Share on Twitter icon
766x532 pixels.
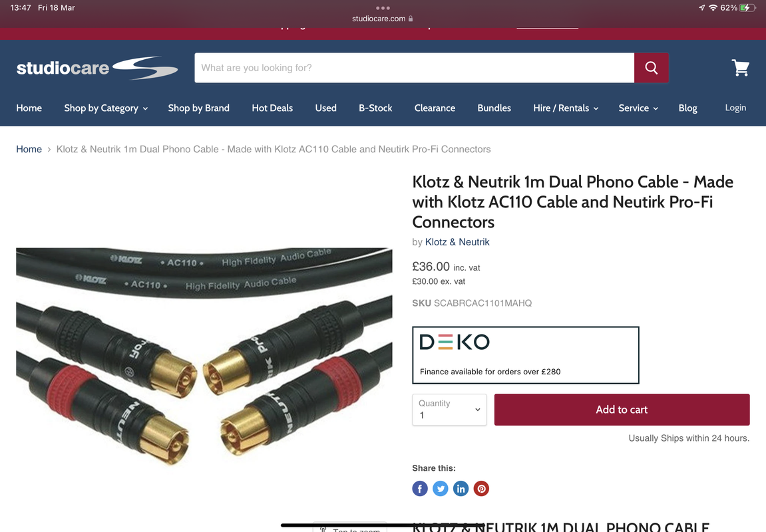pos(440,489)
